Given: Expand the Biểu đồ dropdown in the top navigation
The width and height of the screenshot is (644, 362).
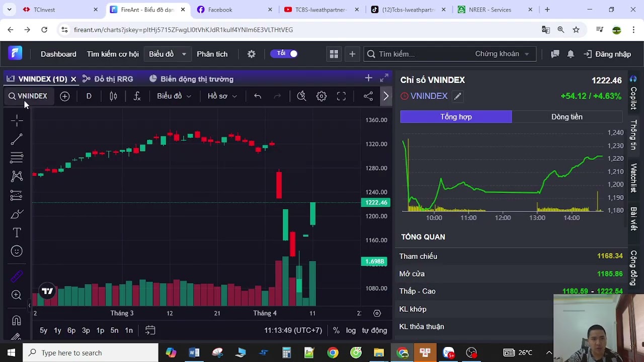Looking at the screenshot, I should point(168,54).
